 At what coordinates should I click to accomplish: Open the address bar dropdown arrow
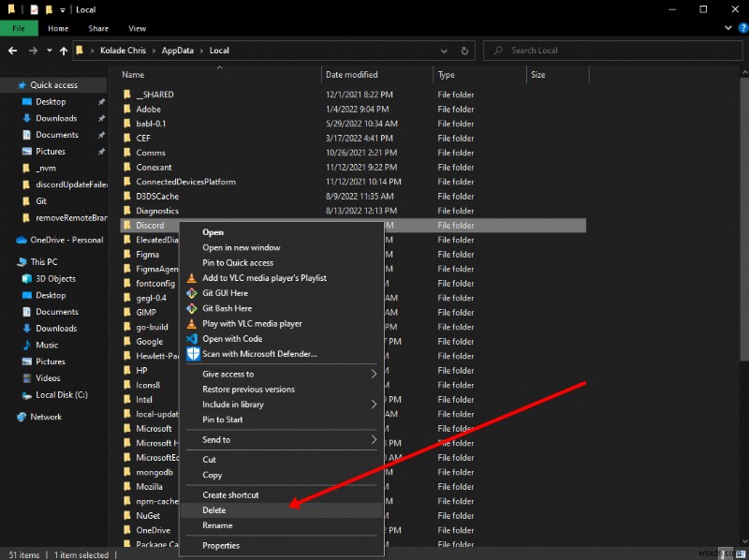tap(445, 51)
